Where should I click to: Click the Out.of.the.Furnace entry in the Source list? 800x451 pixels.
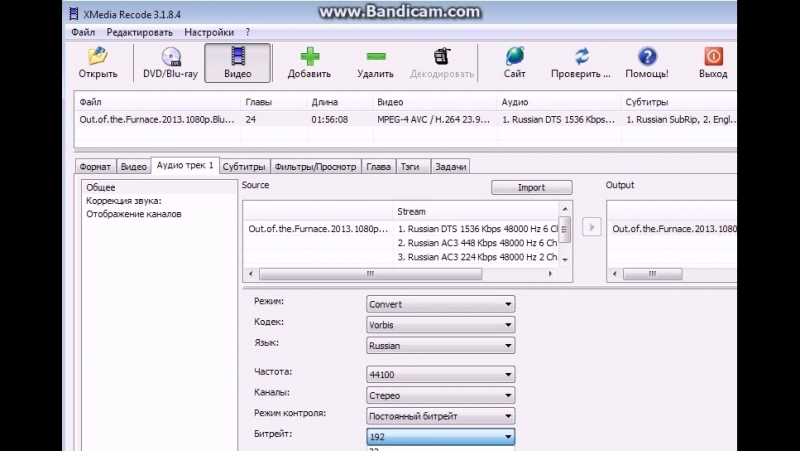coord(318,229)
